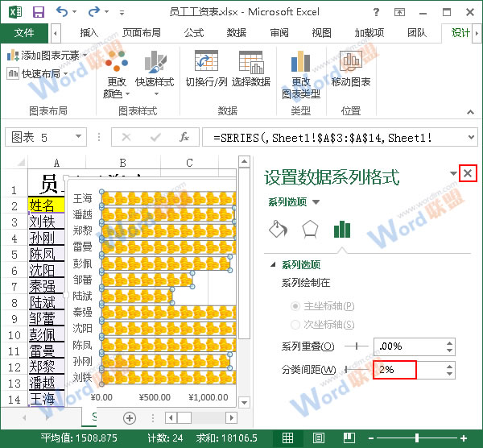Open the Insert ribbon tab
This screenshot has width=483, height=448.
click(89, 33)
